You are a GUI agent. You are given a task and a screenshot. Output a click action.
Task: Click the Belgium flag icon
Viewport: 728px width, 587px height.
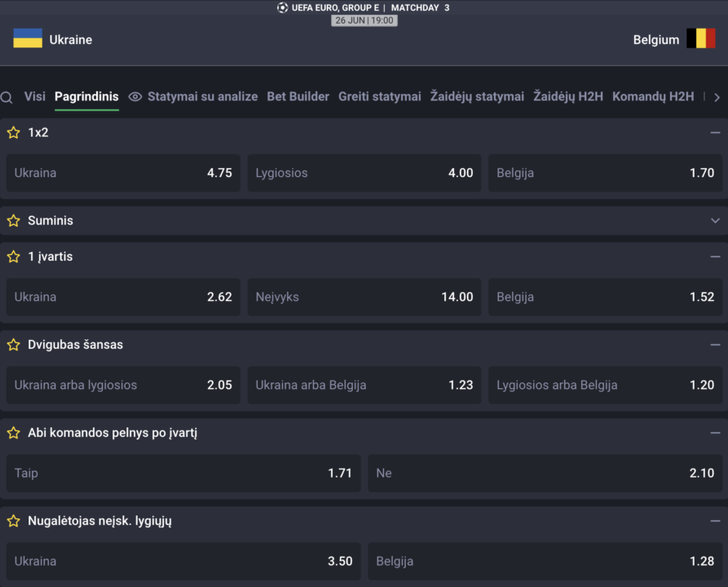click(701, 38)
